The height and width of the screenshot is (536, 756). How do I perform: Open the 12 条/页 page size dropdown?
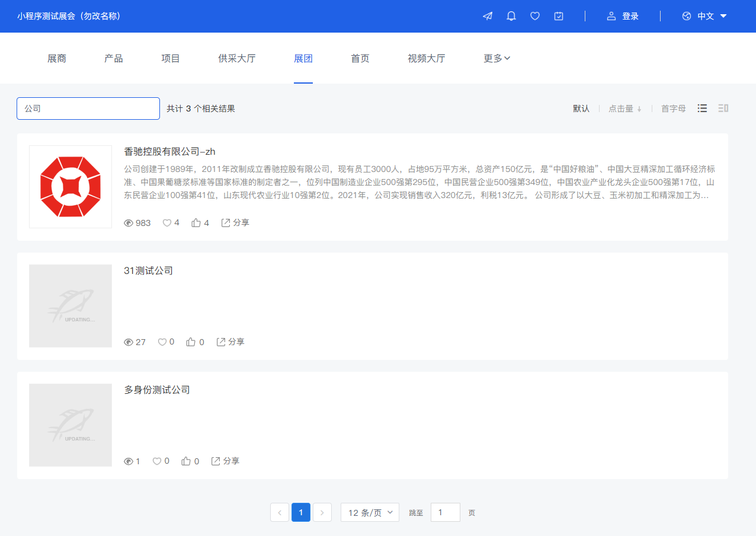[x=370, y=512]
